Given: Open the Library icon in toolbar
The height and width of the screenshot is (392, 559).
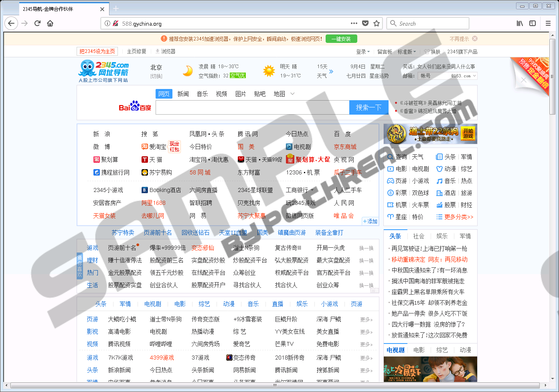Looking at the screenshot, I should pyautogui.click(x=520, y=23).
